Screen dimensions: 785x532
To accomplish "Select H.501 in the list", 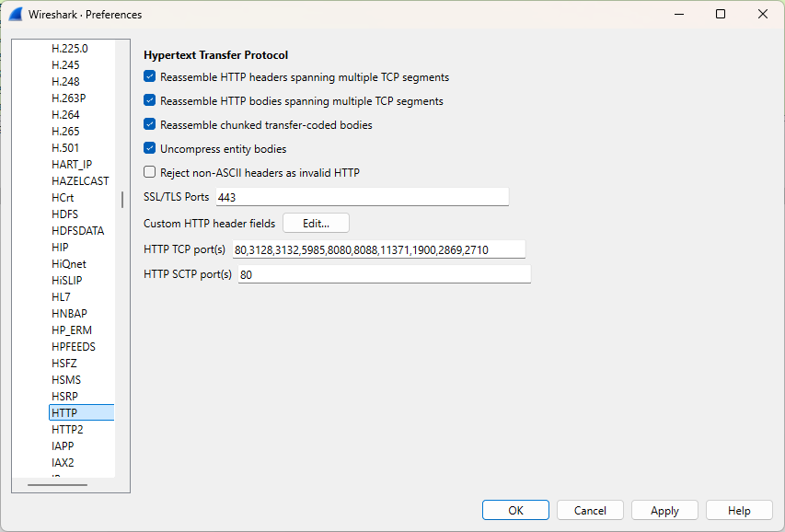I will 65,148.
